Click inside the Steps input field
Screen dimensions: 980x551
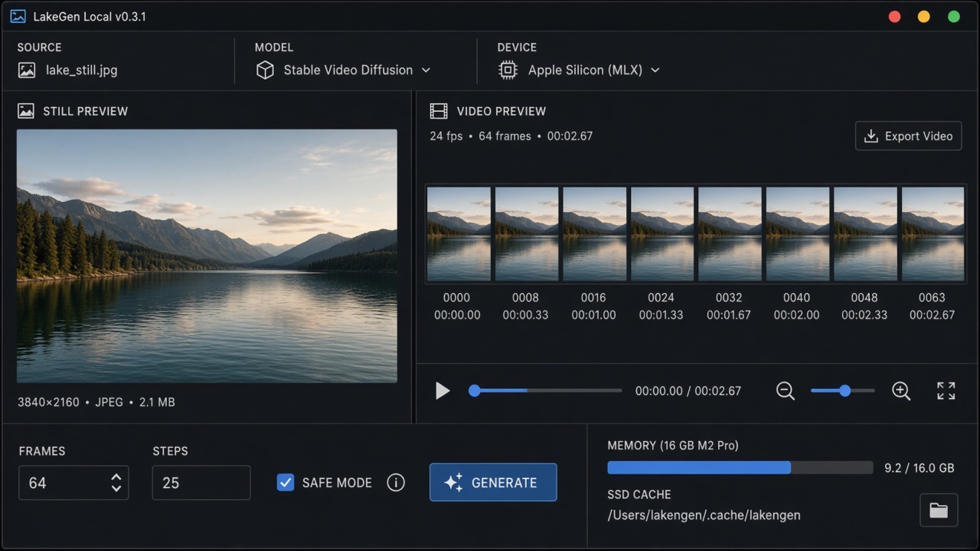[201, 483]
